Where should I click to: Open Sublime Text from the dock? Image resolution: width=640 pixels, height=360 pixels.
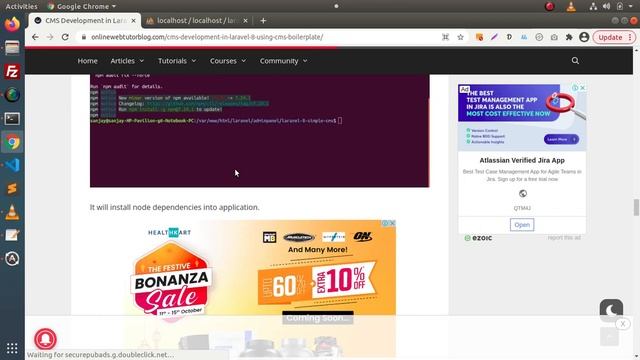(12, 189)
